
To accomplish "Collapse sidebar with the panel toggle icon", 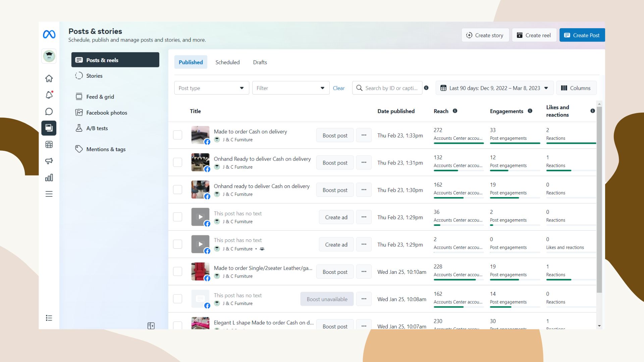I will click(x=151, y=325).
